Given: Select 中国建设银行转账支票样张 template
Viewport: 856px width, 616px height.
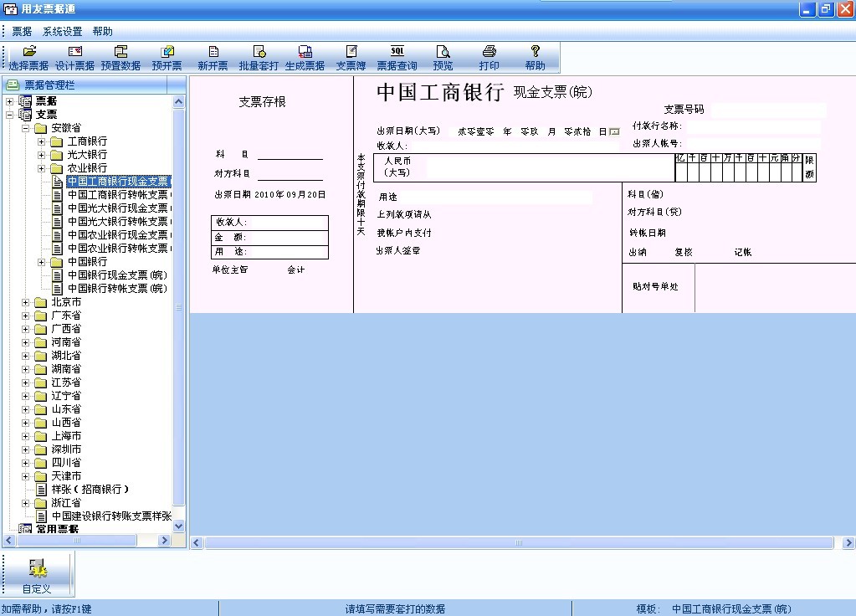Looking at the screenshot, I should pos(110,516).
